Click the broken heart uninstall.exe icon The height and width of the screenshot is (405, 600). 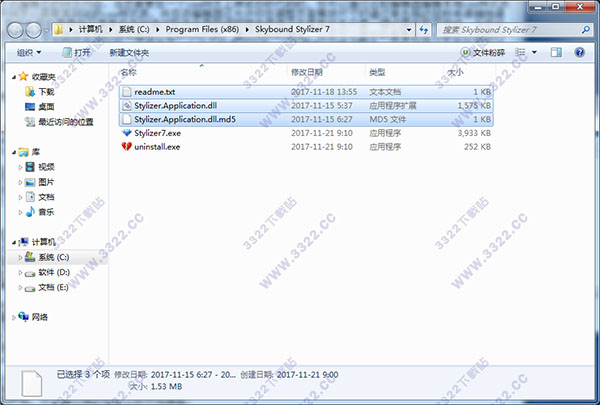point(127,147)
